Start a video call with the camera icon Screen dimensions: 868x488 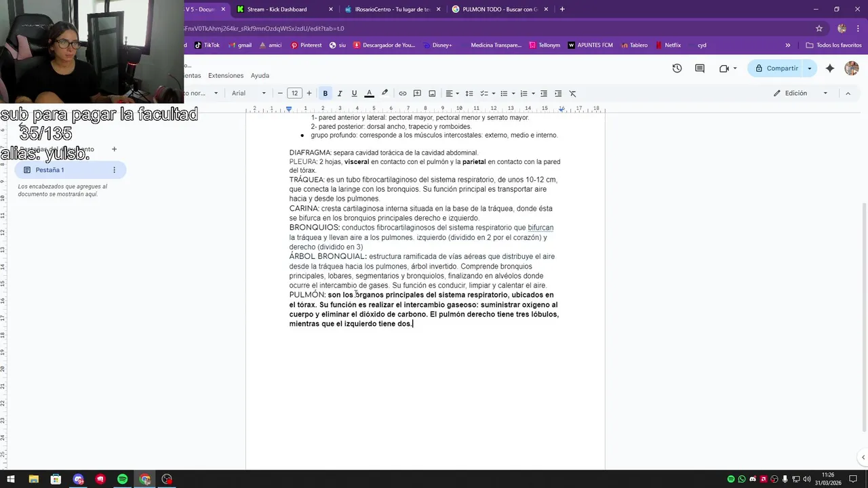coord(728,68)
